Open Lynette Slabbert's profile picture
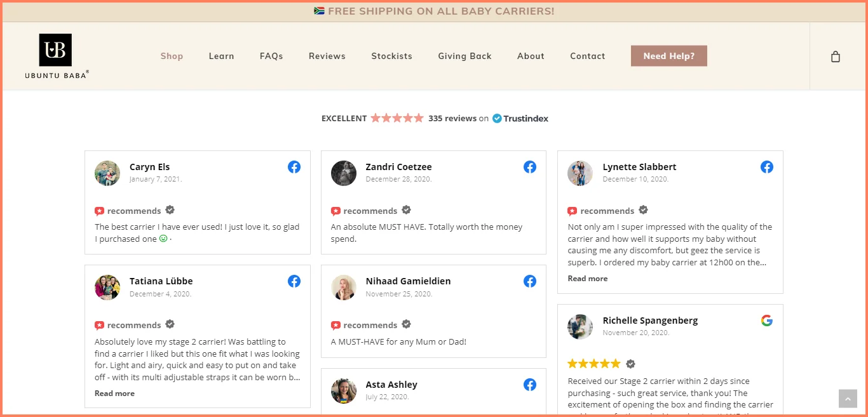Screen dimensions: 868x417 coord(580,173)
